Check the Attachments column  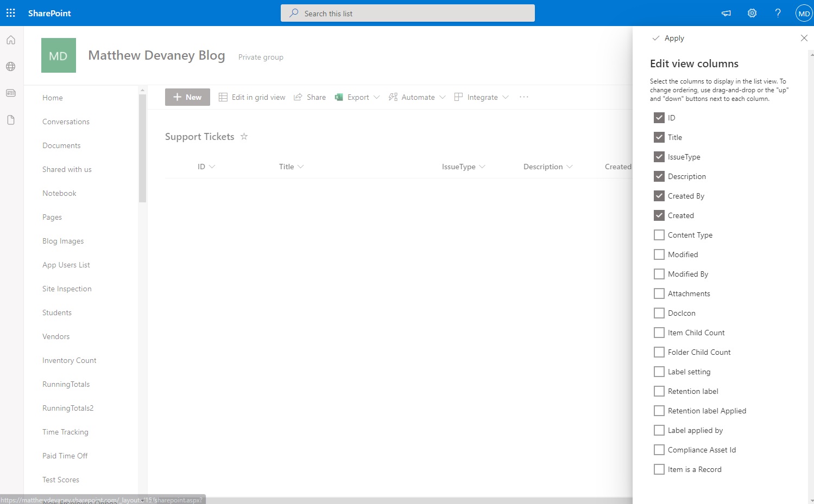659,293
